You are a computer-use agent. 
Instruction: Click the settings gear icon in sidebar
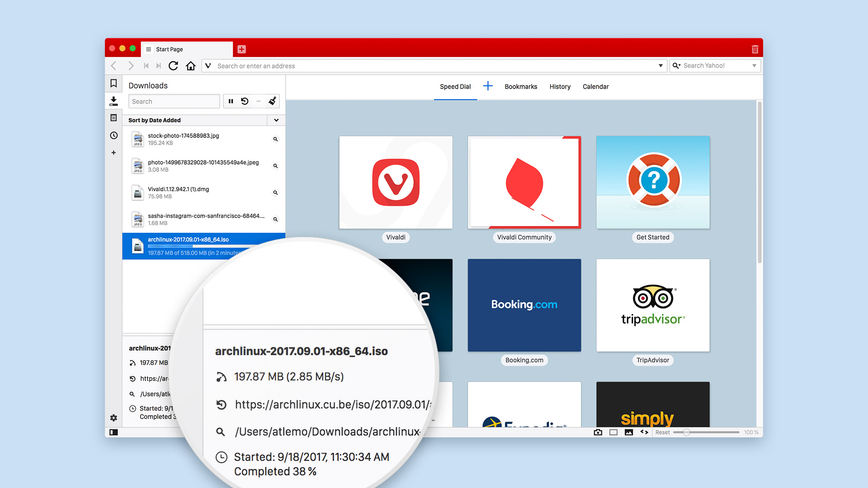point(113,418)
